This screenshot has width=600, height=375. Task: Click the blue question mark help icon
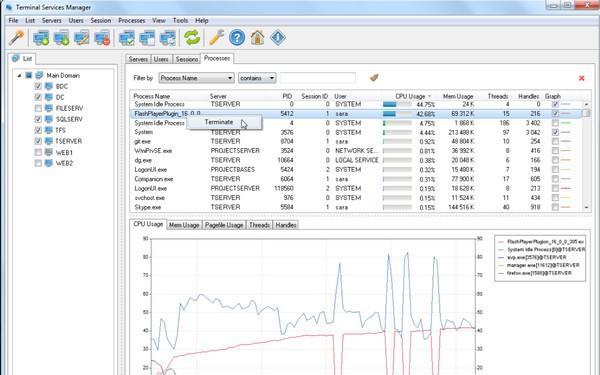point(237,38)
